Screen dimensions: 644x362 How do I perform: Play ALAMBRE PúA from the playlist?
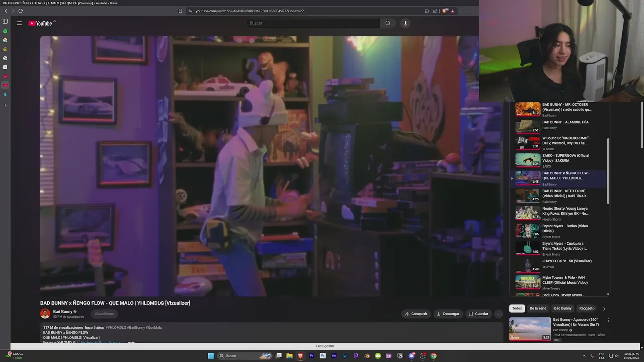point(558,125)
